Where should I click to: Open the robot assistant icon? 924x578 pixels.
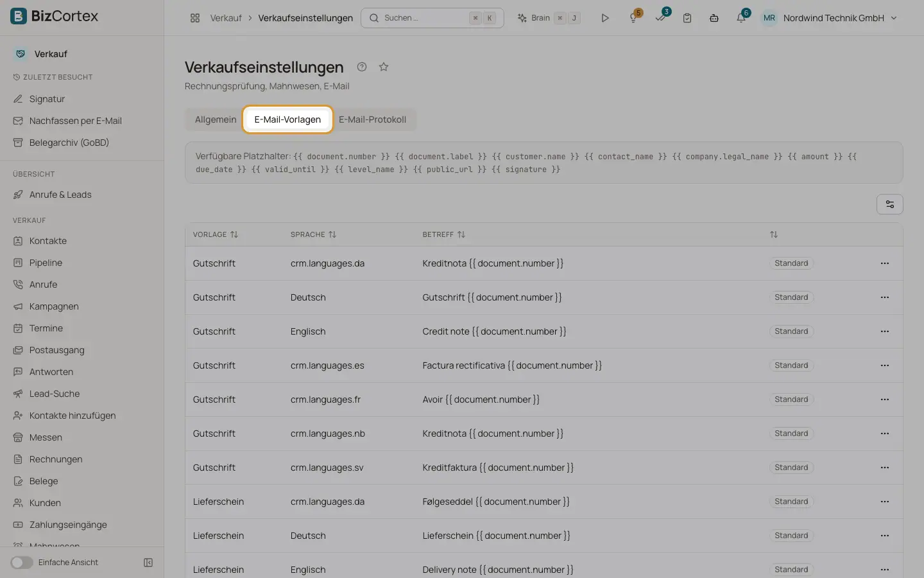click(714, 18)
